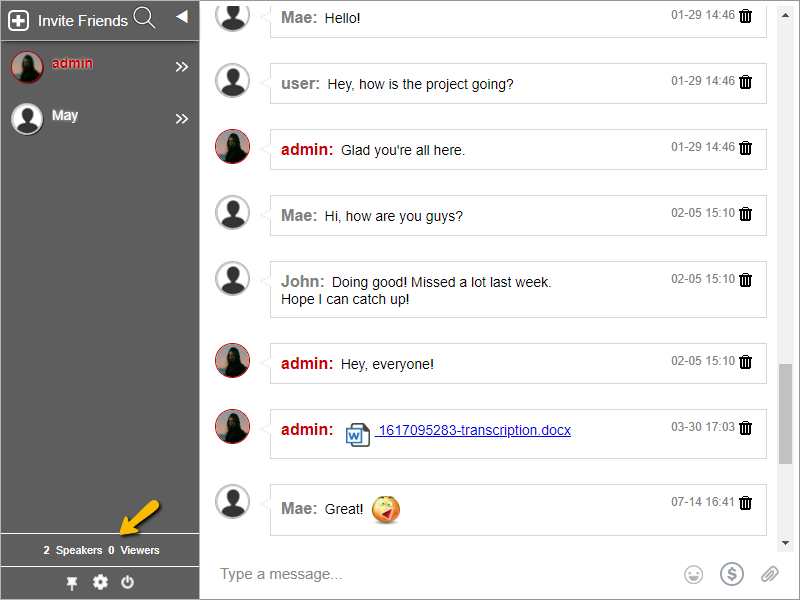
Task: Click the admin name on "Hey, everyone!"
Action: (x=307, y=363)
